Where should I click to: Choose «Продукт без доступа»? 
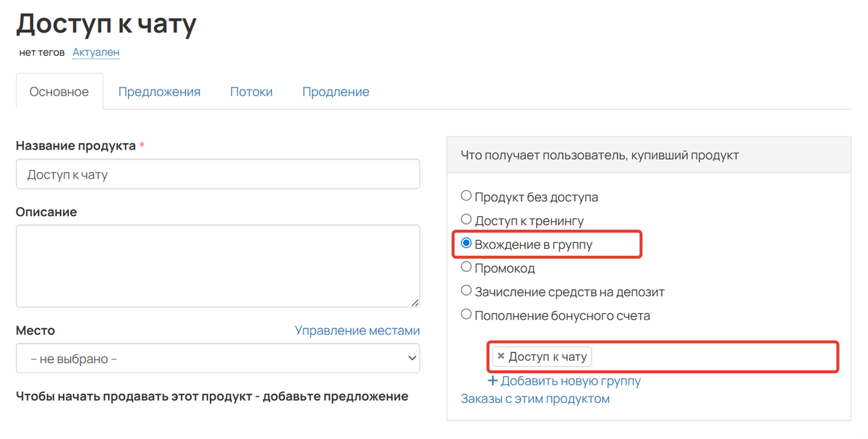click(466, 195)
